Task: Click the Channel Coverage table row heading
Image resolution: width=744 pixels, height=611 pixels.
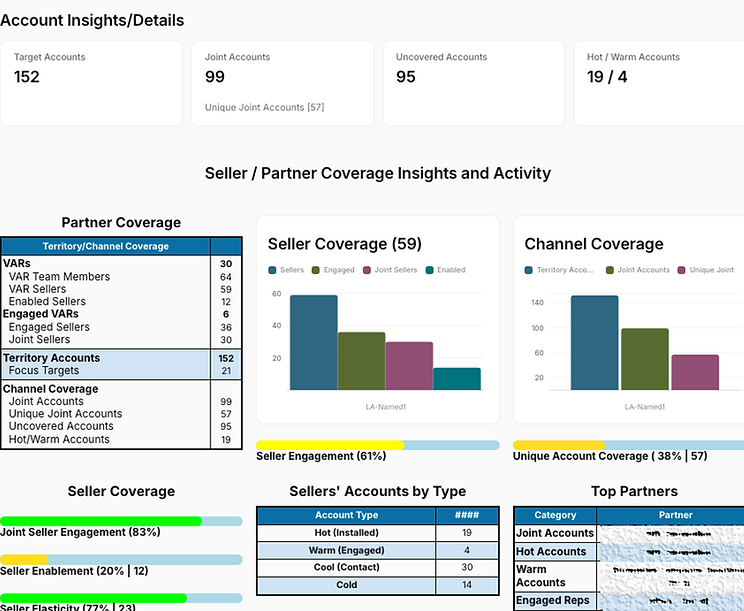Action: point(51,389)
